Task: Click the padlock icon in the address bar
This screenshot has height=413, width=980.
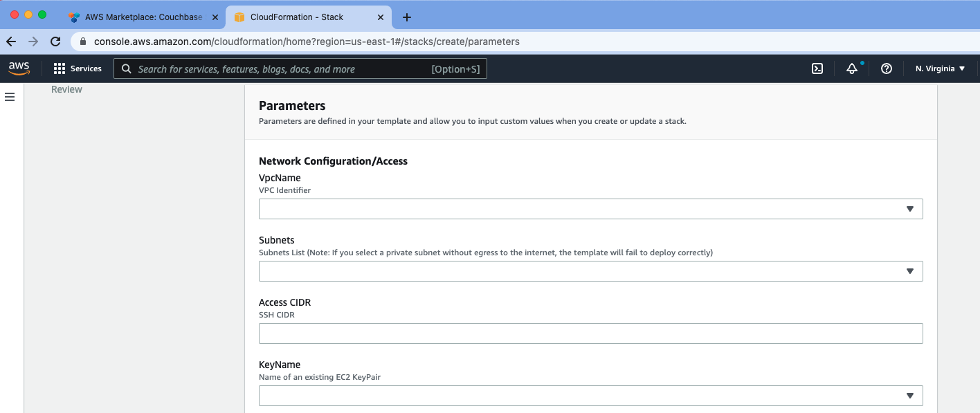Action: 82,42
